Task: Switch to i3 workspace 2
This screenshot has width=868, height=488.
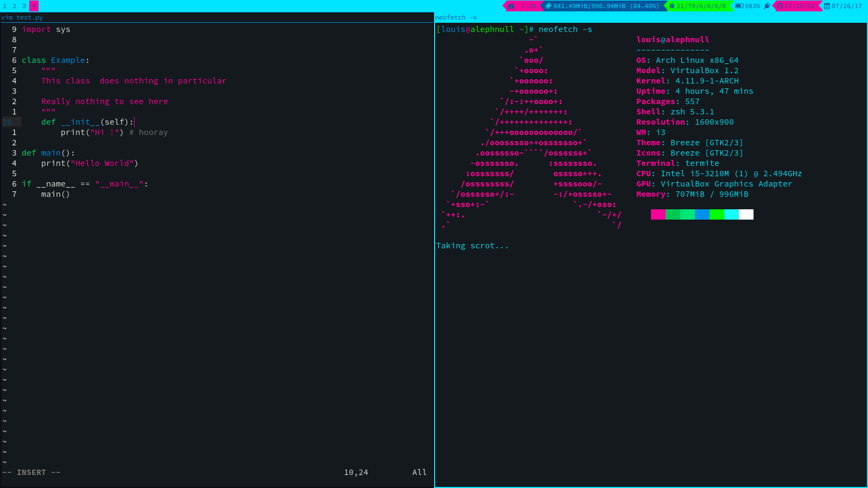Action: [x=15, y=6]
